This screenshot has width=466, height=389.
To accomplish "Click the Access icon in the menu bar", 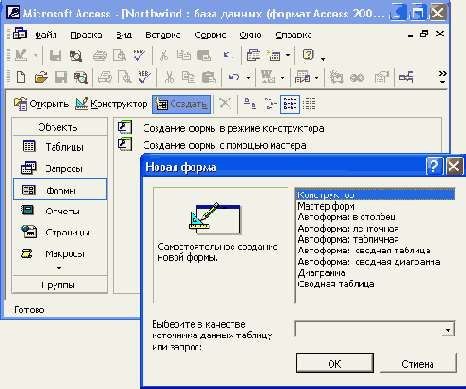I will click(19, 34).
